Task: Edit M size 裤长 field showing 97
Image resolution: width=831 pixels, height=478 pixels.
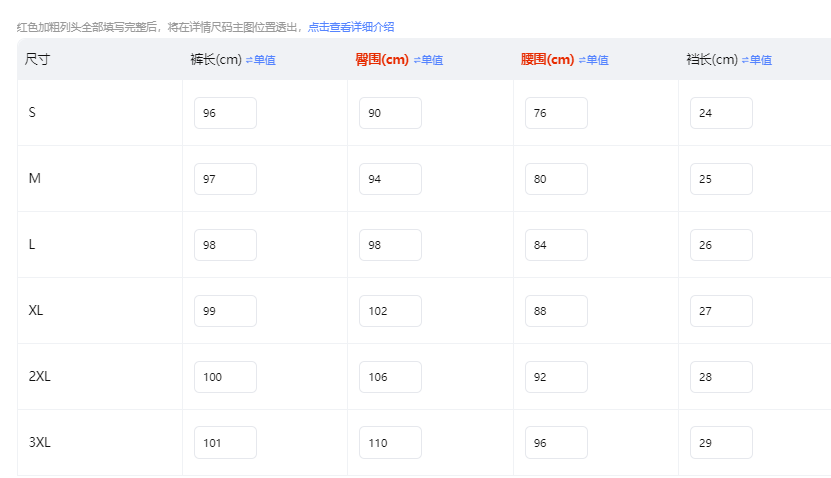Action: (x=225, y=179)
